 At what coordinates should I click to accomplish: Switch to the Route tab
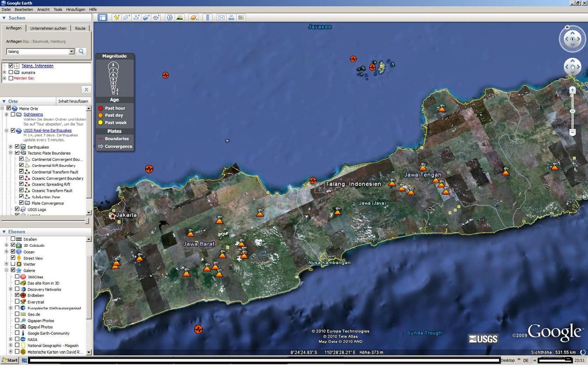point(80,28)
